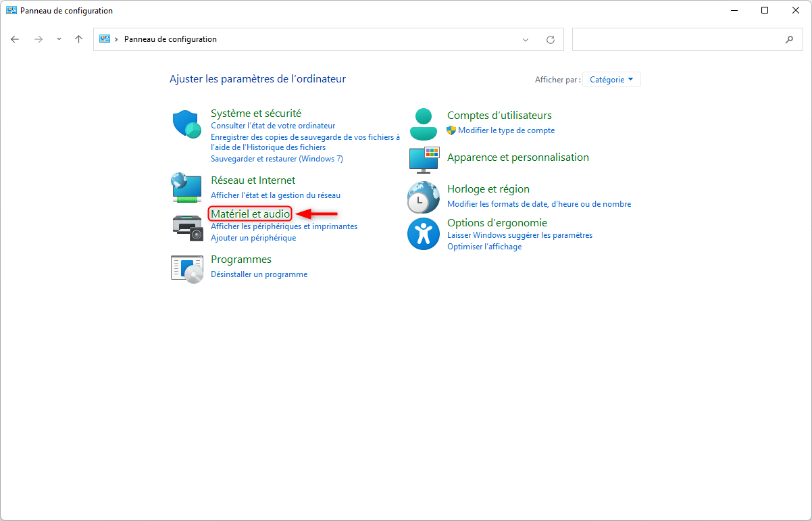812x521 pixels.
Task: Minimize the Panneau de configuration window
Action: click(734, 11)
